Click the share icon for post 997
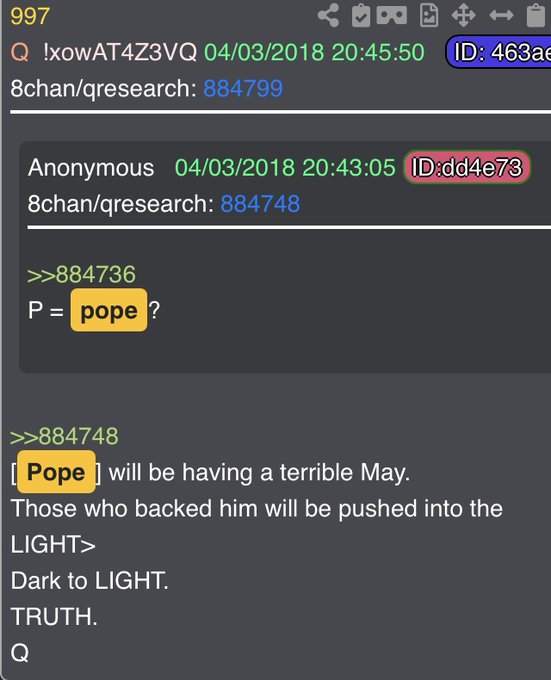551x680 pixels. pyautogui.click(x=328, y=16)
